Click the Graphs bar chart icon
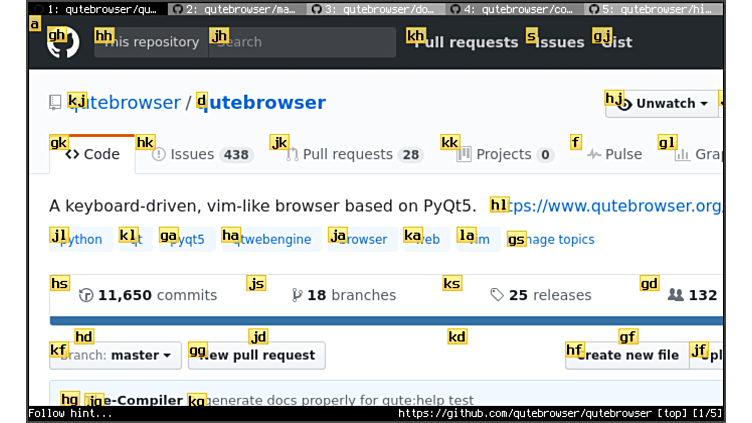The height and width of the screenshot is (423, 752). click(x=682, y=155)
